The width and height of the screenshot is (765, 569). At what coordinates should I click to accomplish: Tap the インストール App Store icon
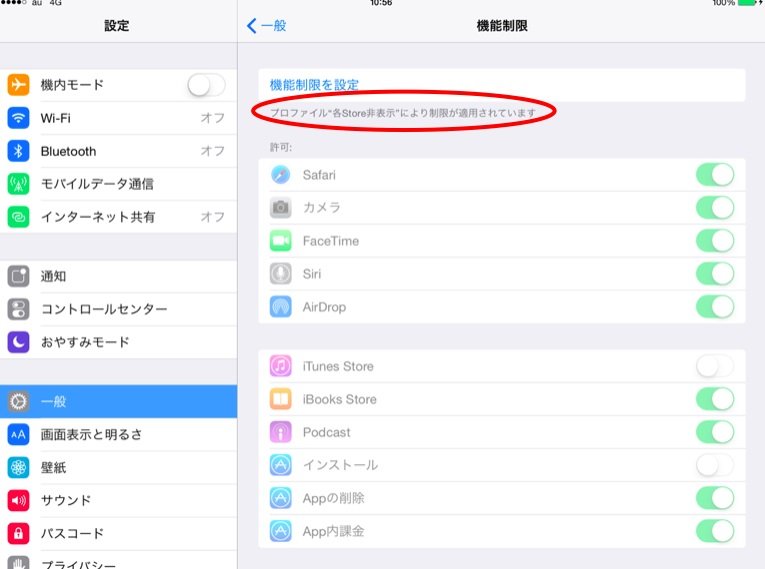pyautogui.click(x=281, y=465)
